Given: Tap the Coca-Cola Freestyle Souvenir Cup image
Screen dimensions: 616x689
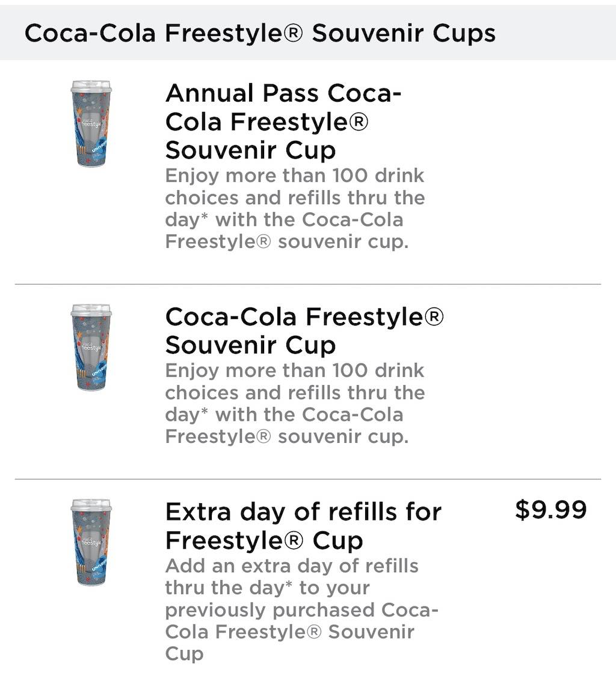Looking at the screenshot, I should pyautogui.click(x=91, y=347).
